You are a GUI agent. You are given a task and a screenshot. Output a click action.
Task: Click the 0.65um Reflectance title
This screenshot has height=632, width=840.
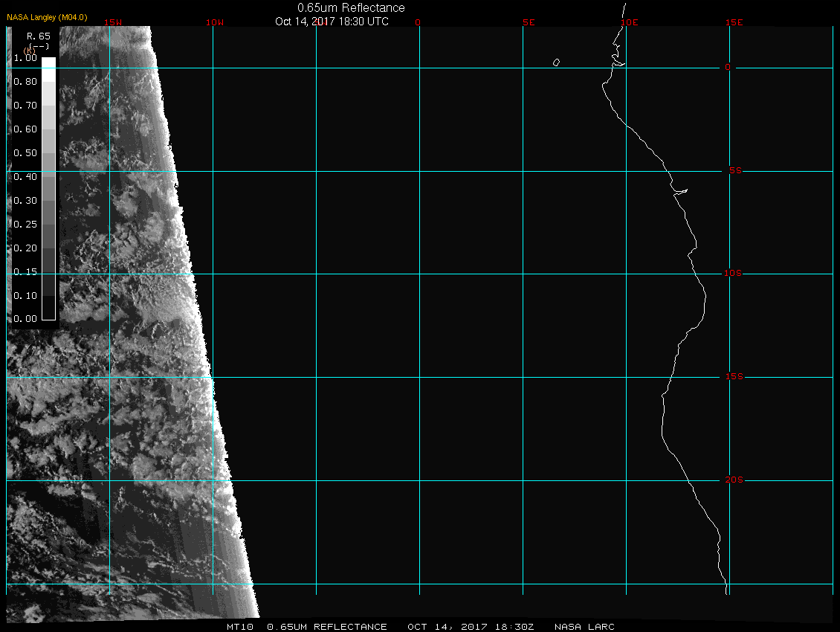[351, 7]
